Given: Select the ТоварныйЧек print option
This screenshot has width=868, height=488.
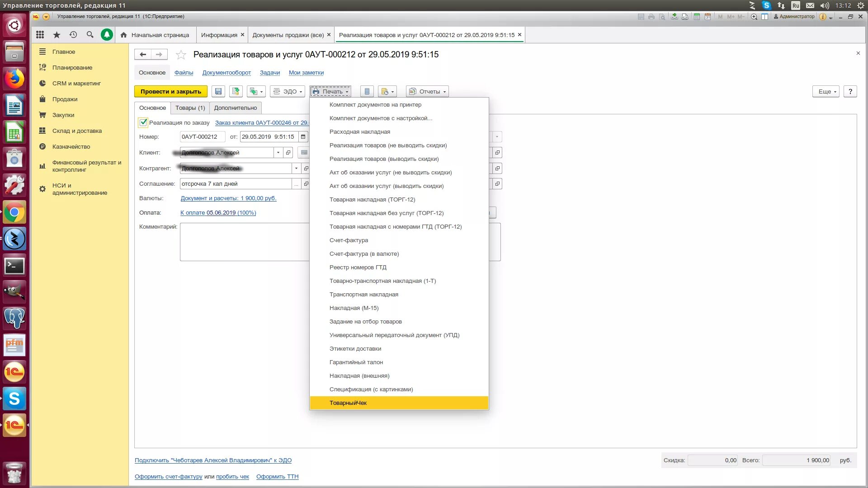Looking at the screenshot, I should pyautogui.click(x=348, y=403).
